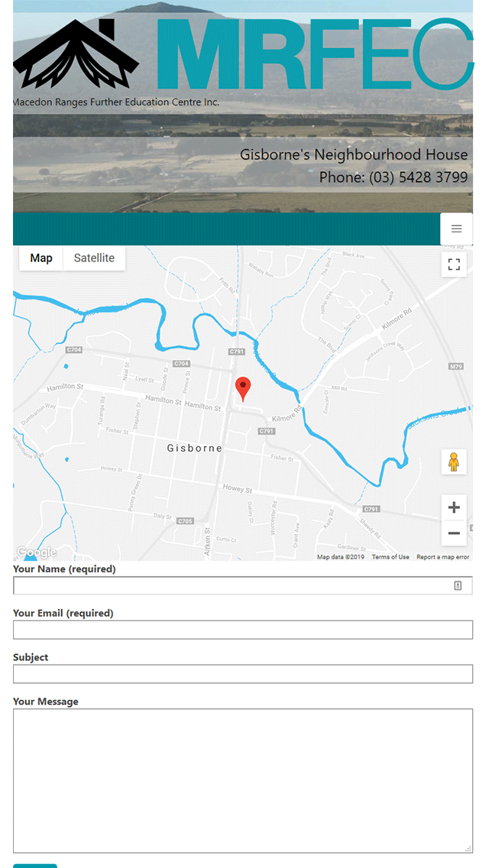Image resolution: width=489 pixels, height=868 pixels.
Task: Switch to Satellite map view
Action: pos(94,258)
